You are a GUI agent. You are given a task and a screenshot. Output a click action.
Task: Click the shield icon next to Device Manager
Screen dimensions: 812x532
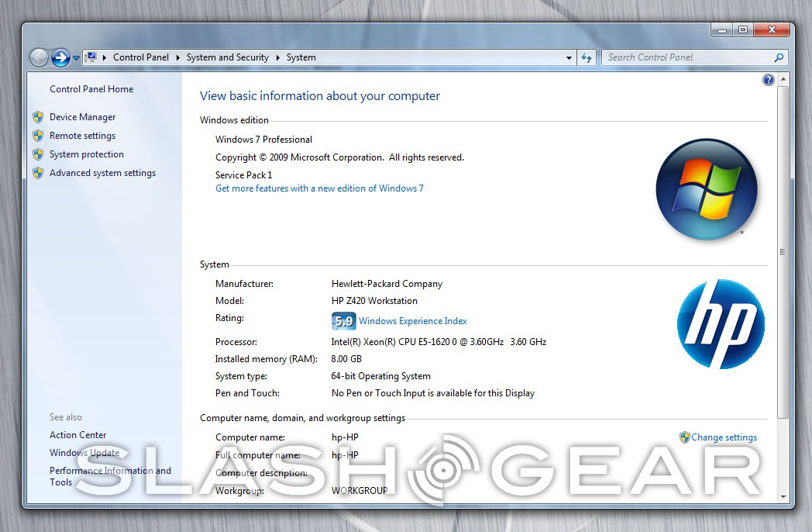click(x=38, y=117)
